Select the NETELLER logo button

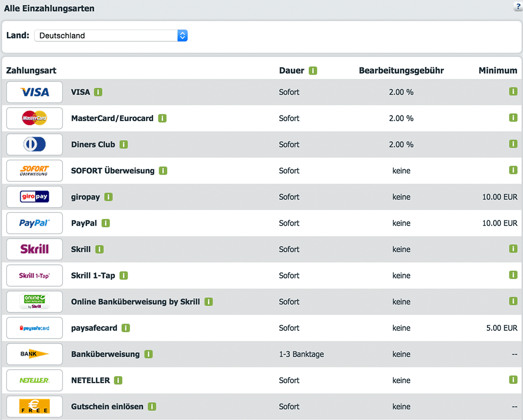(x=35, y=380)
